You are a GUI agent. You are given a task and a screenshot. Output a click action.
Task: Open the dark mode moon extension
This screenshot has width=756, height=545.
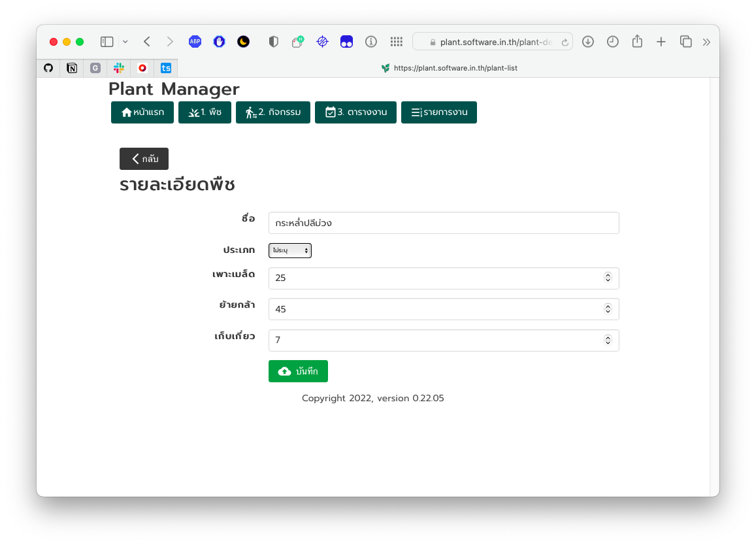coord(243,42)
